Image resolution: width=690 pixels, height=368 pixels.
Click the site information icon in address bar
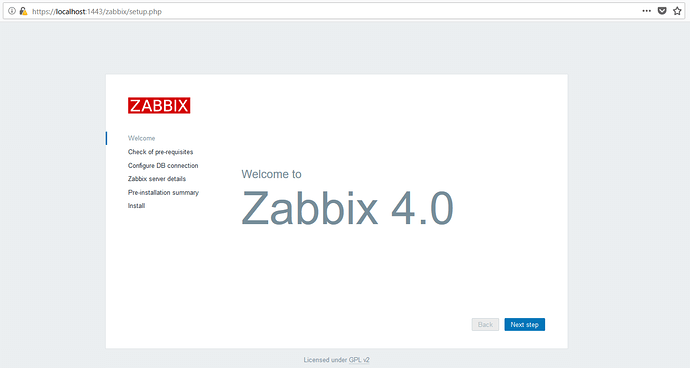coord(12,11)
